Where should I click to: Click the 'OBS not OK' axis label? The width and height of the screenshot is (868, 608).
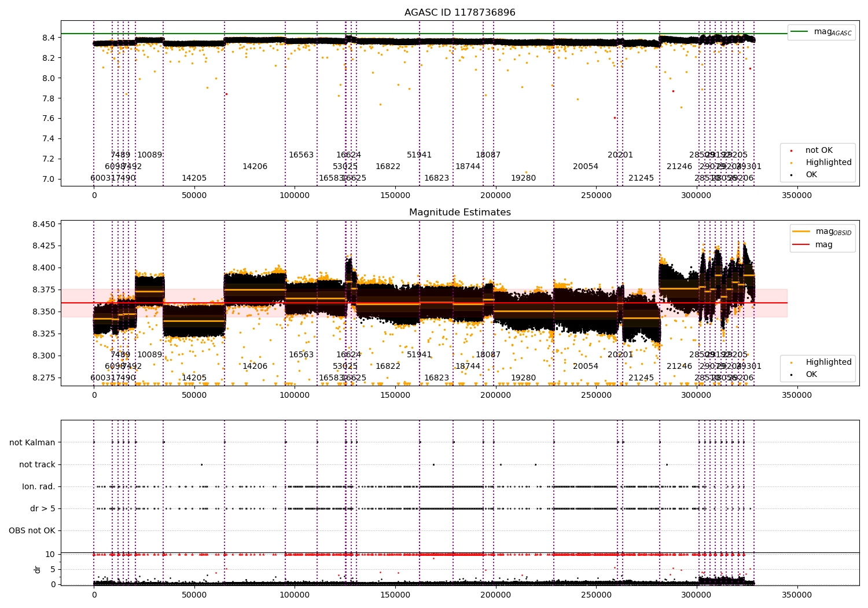32,530
